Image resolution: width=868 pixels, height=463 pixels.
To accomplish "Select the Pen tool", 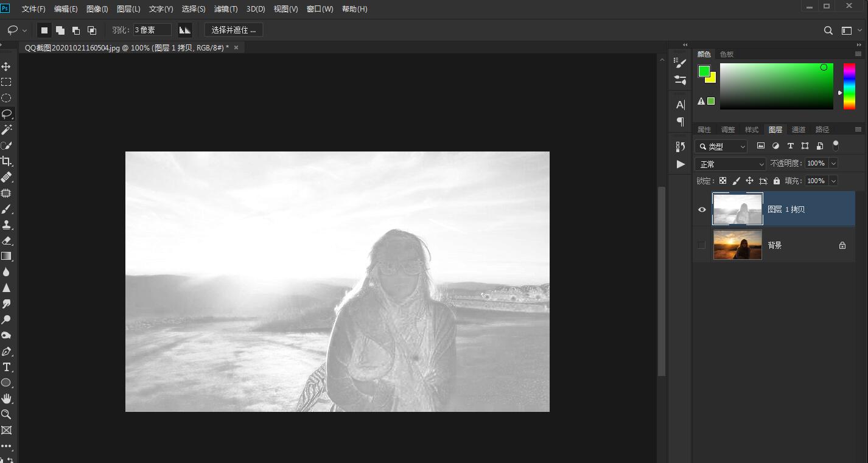I will point(6,352).
